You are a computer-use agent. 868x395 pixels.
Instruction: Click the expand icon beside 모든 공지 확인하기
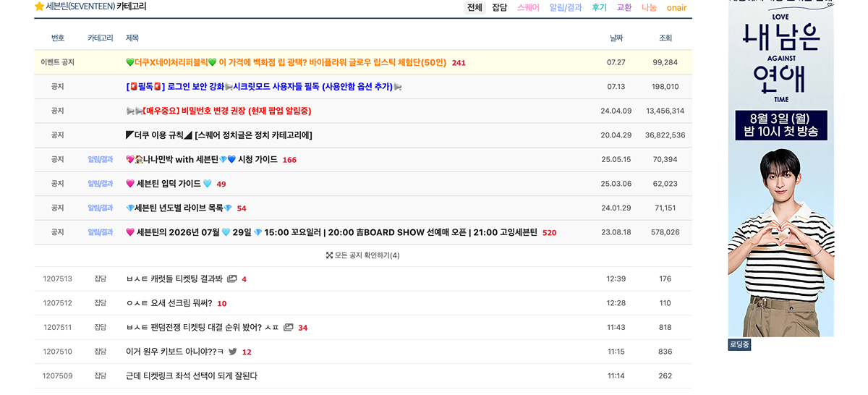click(329, 255)
